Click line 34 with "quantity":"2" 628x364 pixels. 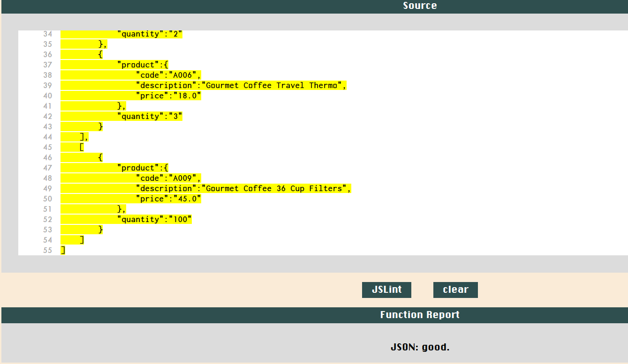[150, 34]
